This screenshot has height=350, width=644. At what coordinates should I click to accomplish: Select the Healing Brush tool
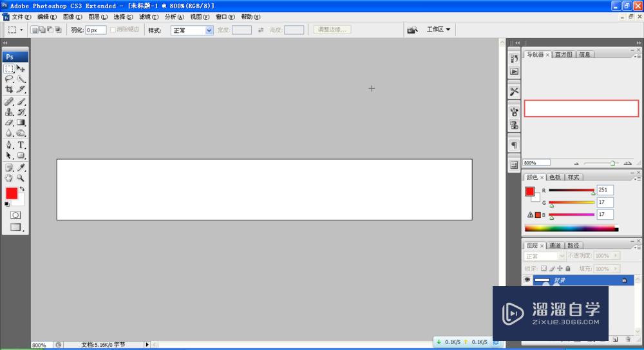pyautogui.click(x=9, y=102)
